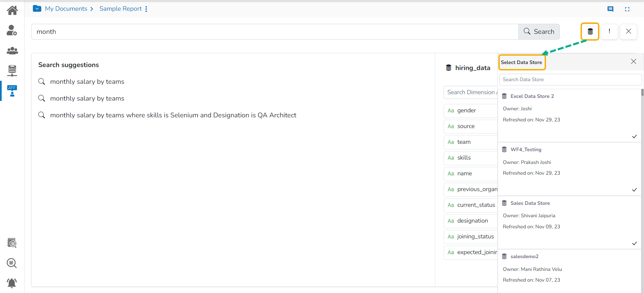
Task: Click the breadcrumb chevron after My Documents
Action: pos(92,9)
